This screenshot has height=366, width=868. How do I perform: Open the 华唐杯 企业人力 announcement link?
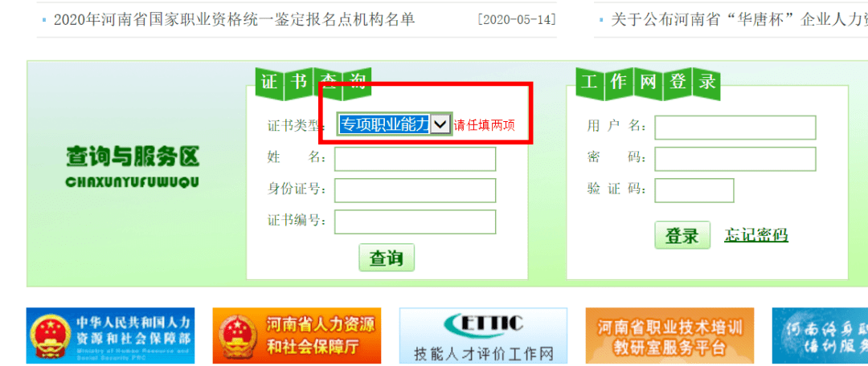739,20
